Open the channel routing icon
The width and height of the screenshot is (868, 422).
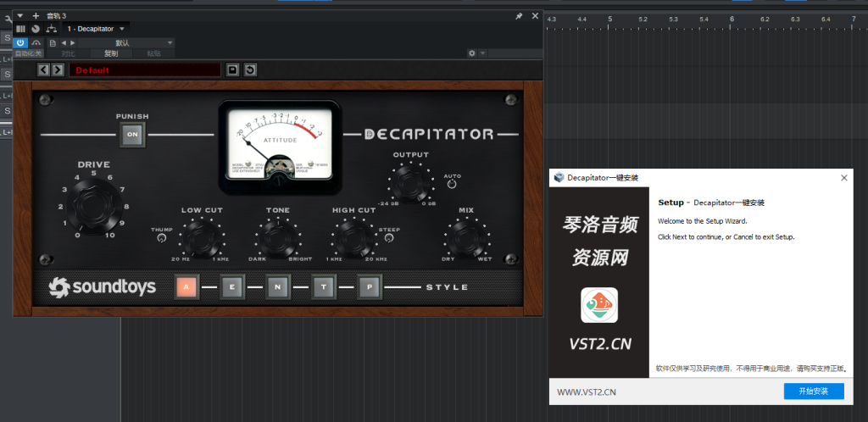click(51, 29)
